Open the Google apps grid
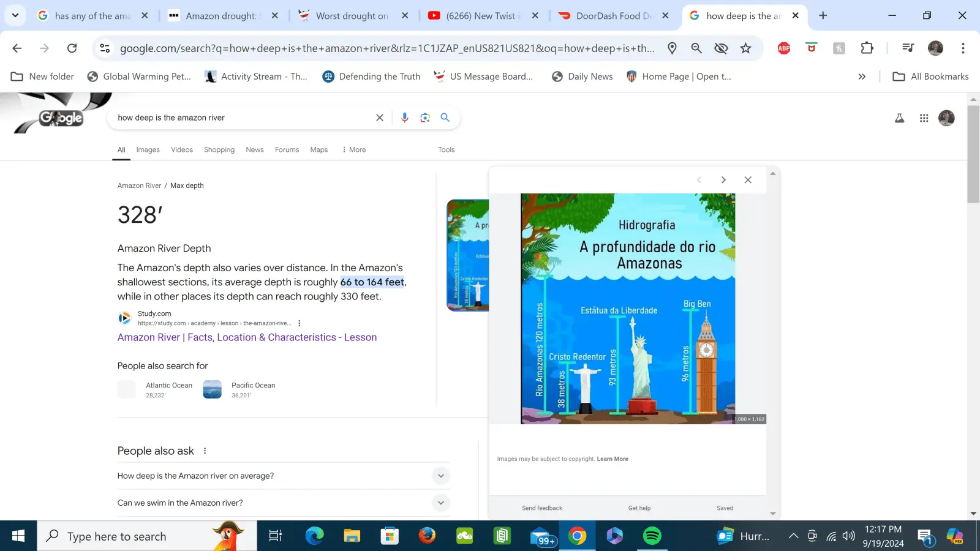This screenshot has width=980, height=551. (924, 118)
